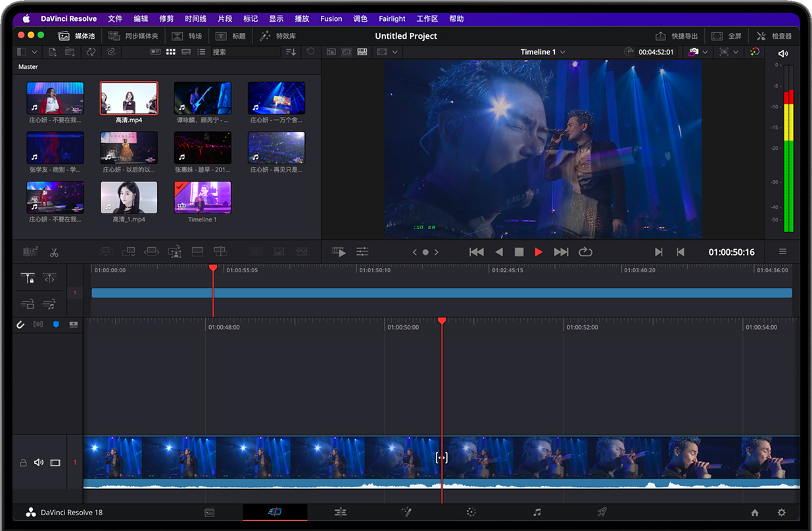
Task: Open the 转场 transitions panel
Action: (x=187, y=36)
